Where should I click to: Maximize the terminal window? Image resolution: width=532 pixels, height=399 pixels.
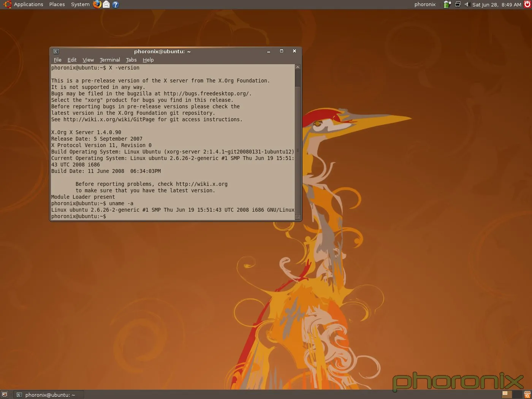[x=282, y=51]
